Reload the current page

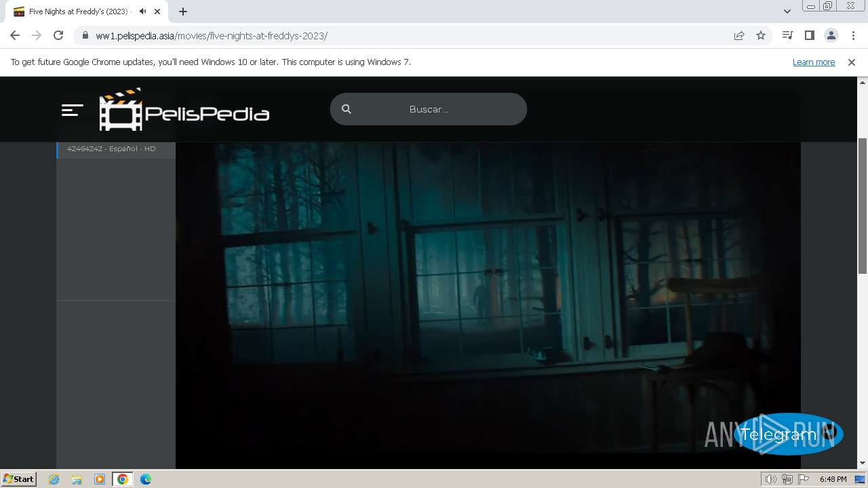(x=58, y=35)
